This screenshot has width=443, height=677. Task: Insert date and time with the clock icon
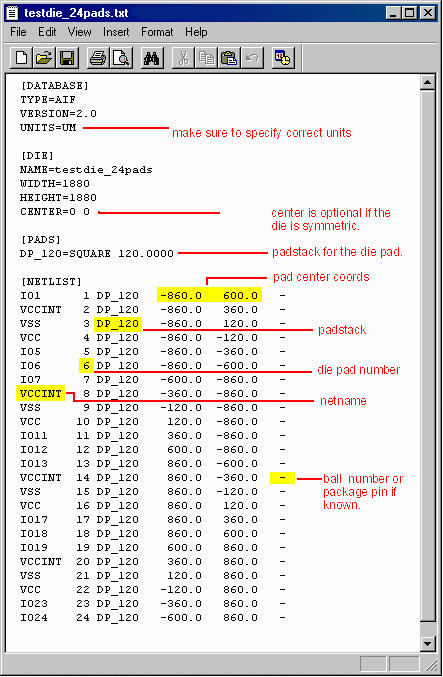tap(283, 57)
